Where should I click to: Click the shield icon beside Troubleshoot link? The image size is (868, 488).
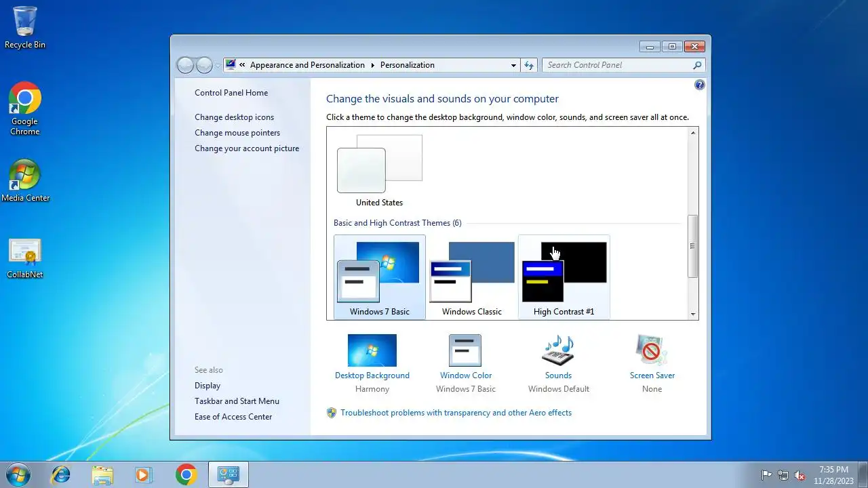click(332, 413)
